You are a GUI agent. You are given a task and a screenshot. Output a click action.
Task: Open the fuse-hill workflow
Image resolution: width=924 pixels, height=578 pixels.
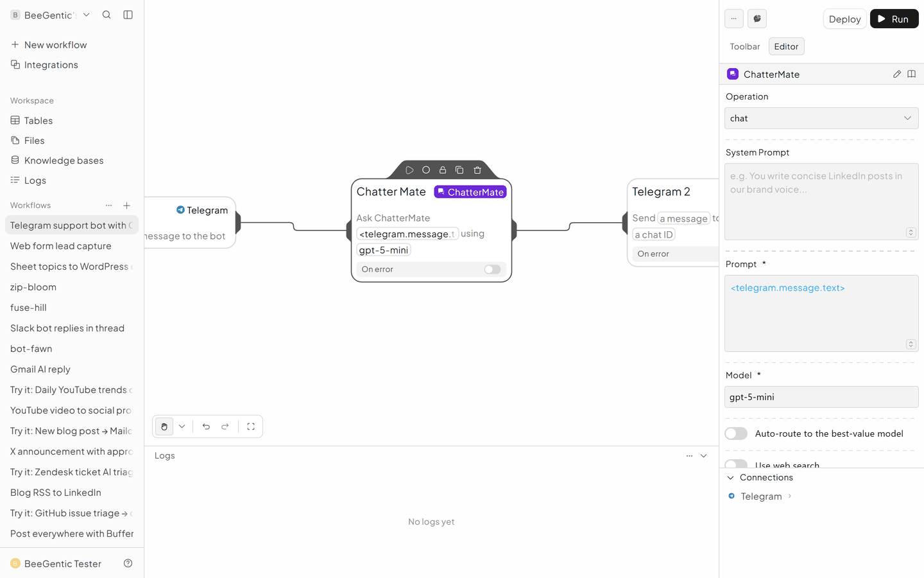point(72,308)
